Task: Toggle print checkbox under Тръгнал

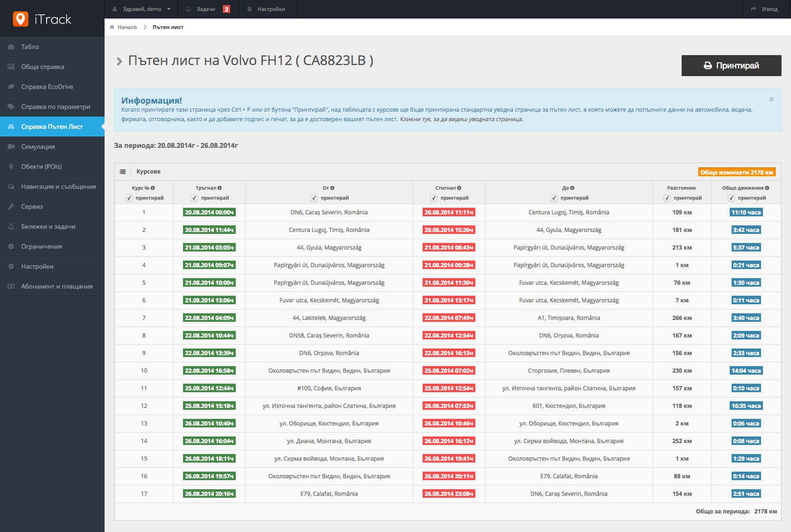Action: [x=194, y=198]
